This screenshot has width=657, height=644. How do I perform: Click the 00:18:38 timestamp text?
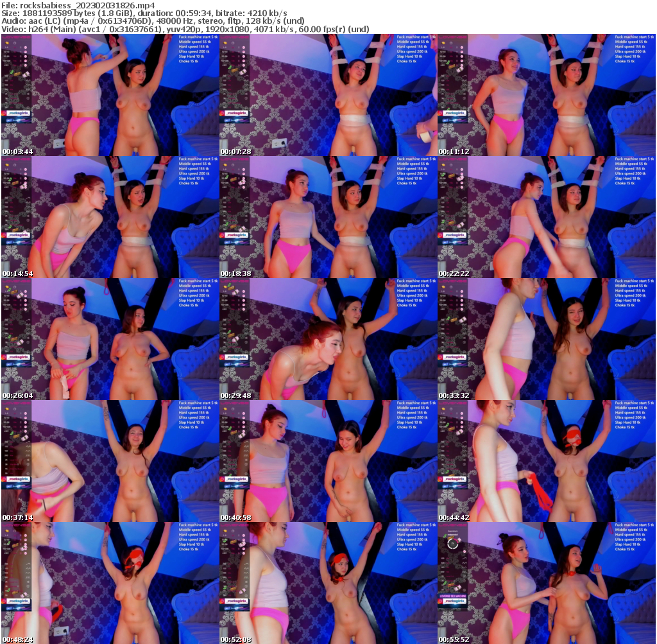235,272
